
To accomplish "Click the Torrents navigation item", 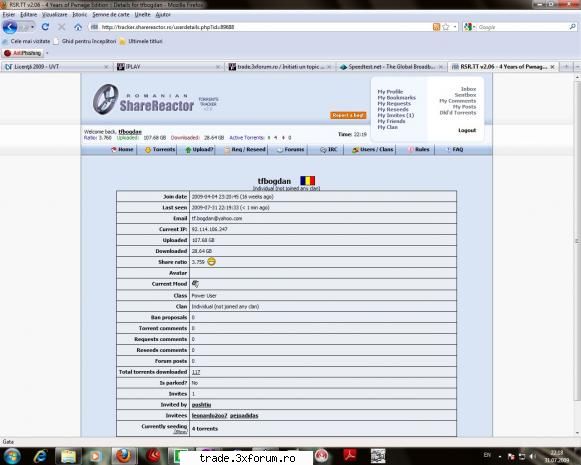I will coord(160,149).
